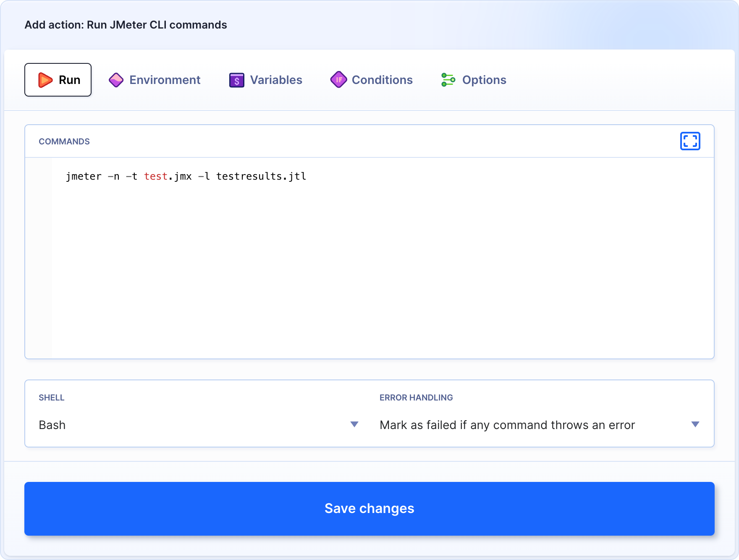Go to the Conditions tab
The height and width of the screenshot is (560, 739).
[x=371, y=80]
